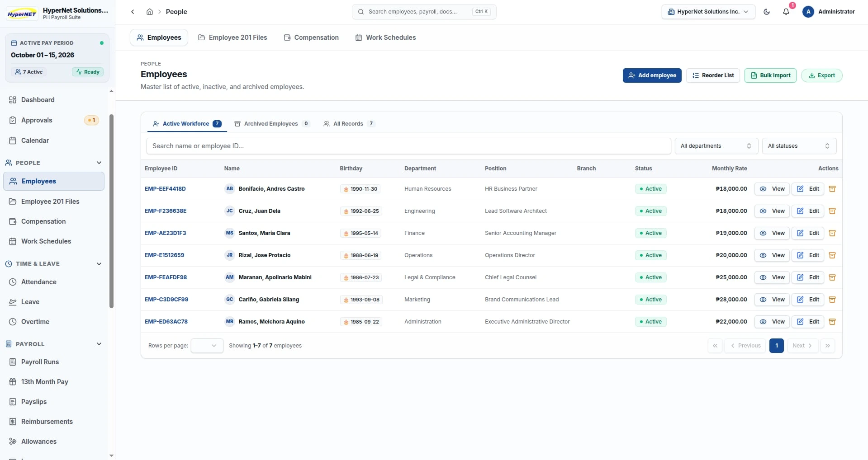Click Add employee button
868x460 pixels.
[x=652, y=75]
